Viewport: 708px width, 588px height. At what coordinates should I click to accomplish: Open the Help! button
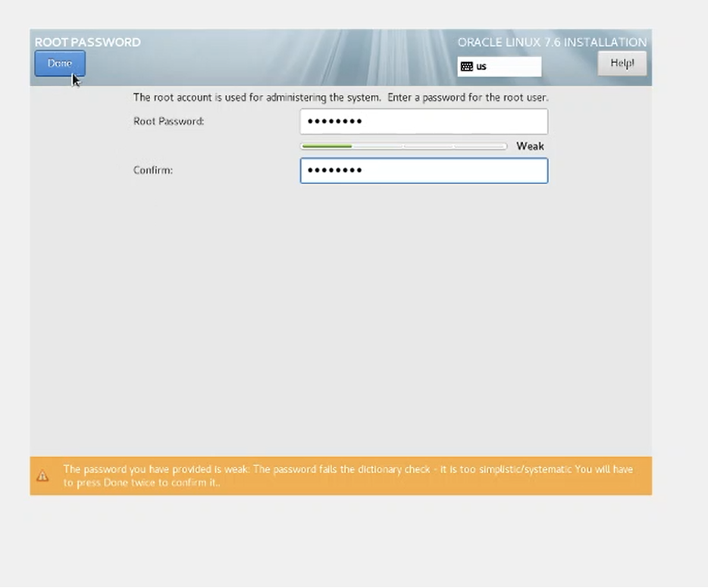[x=622, y=64]
